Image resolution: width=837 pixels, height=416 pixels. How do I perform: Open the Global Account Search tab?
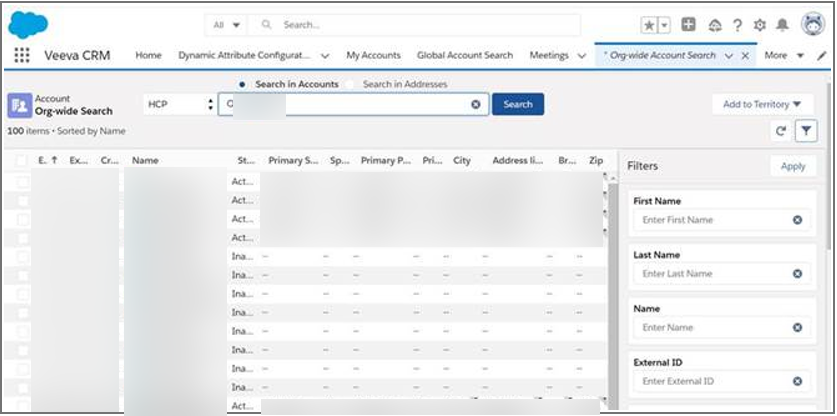pyautogui.click(x=464, y=56)
